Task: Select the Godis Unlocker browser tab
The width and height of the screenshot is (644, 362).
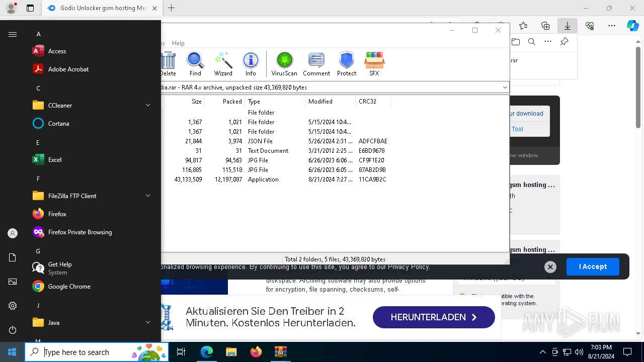Action: click(102, 8)
